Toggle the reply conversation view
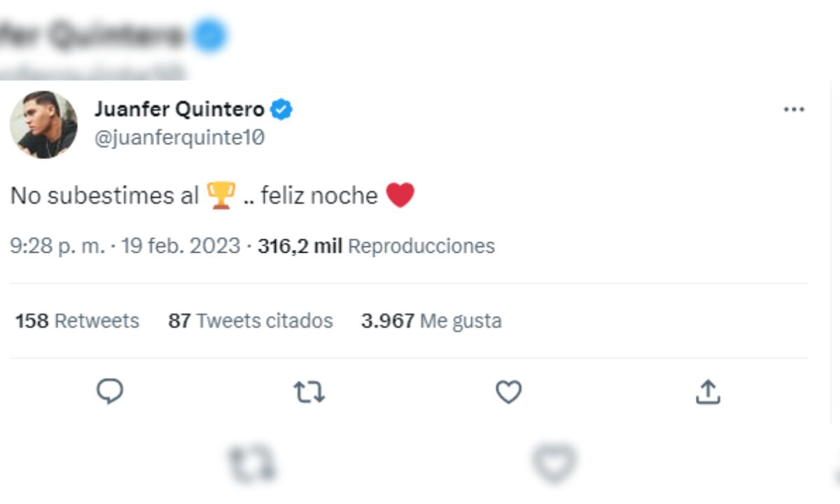The width and height of the screenshot is (840, 504). (x=108, y=393)
